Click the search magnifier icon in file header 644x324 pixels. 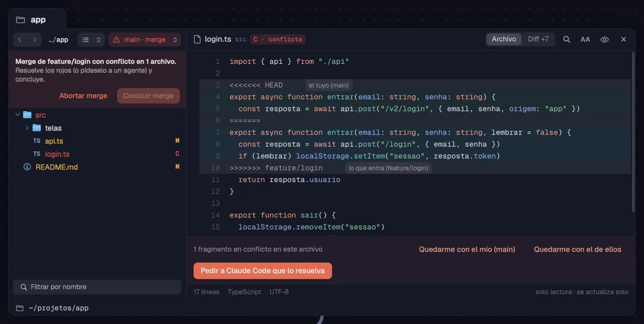coord(566,39)
